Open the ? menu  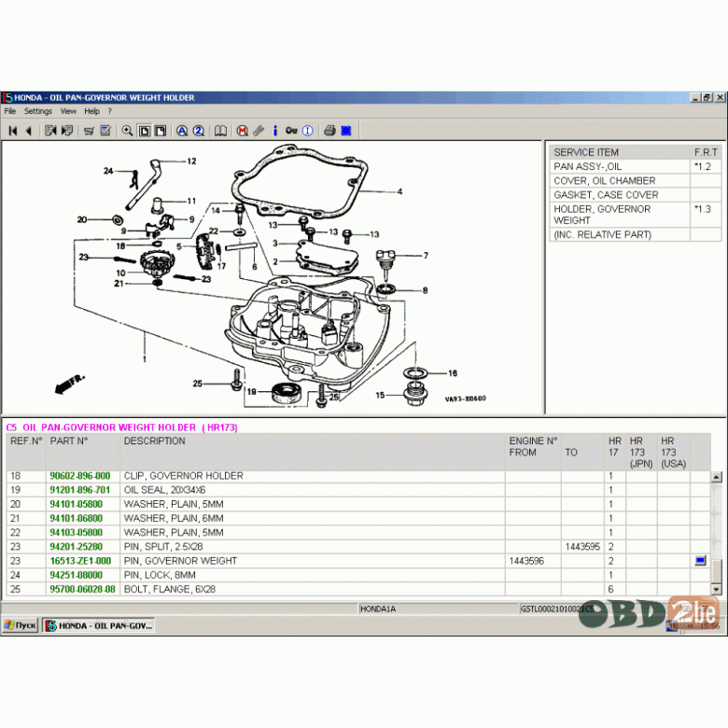(x=110, y=111)
